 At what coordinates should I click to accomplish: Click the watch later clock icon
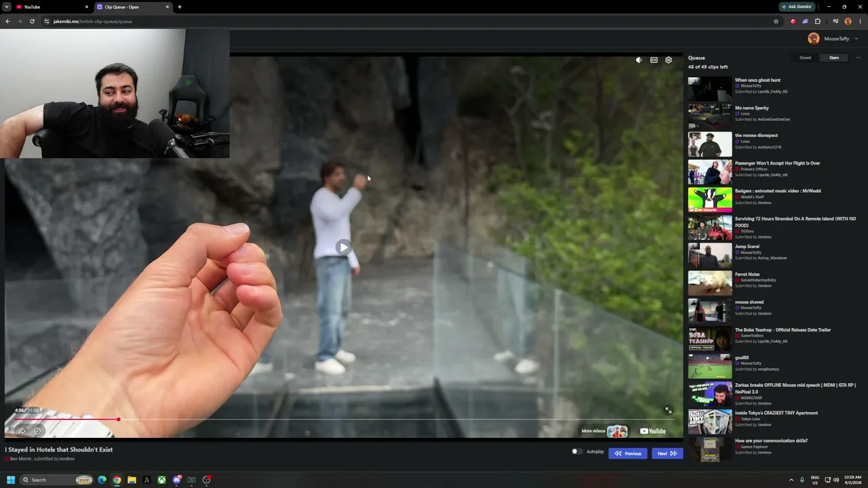(x=37, y=431)
